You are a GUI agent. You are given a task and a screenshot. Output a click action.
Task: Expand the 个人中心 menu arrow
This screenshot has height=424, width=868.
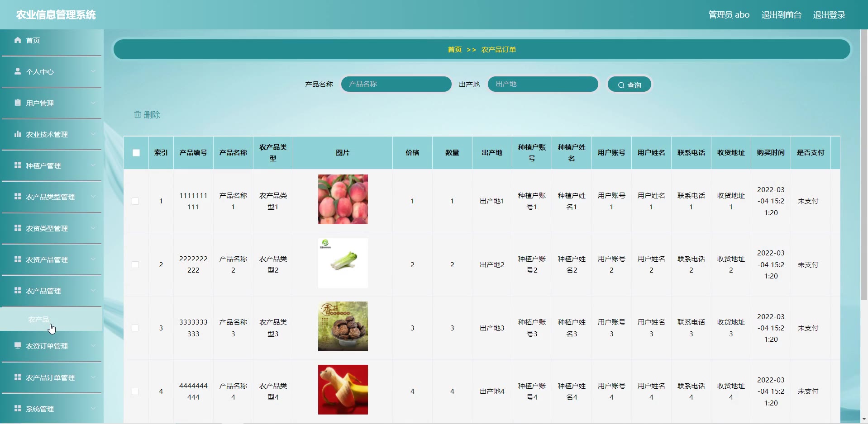coord(93,71)
